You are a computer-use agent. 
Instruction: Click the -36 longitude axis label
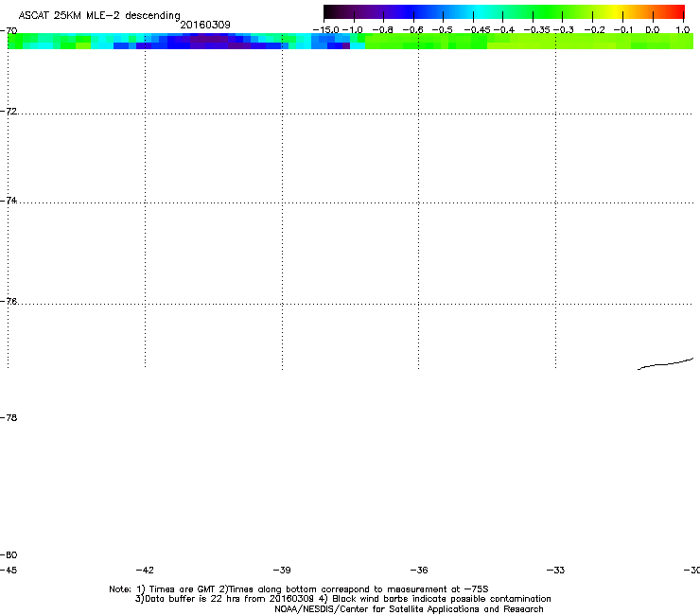(419, 571)
